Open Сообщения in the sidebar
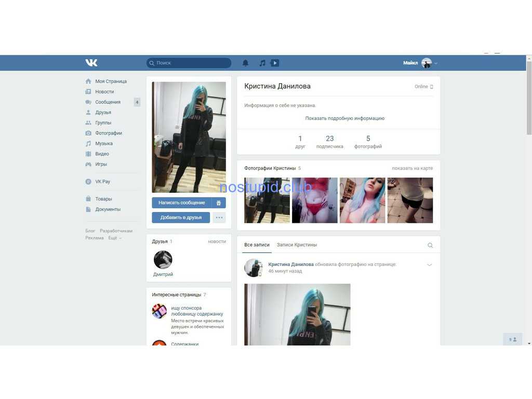 coord(108,102)
